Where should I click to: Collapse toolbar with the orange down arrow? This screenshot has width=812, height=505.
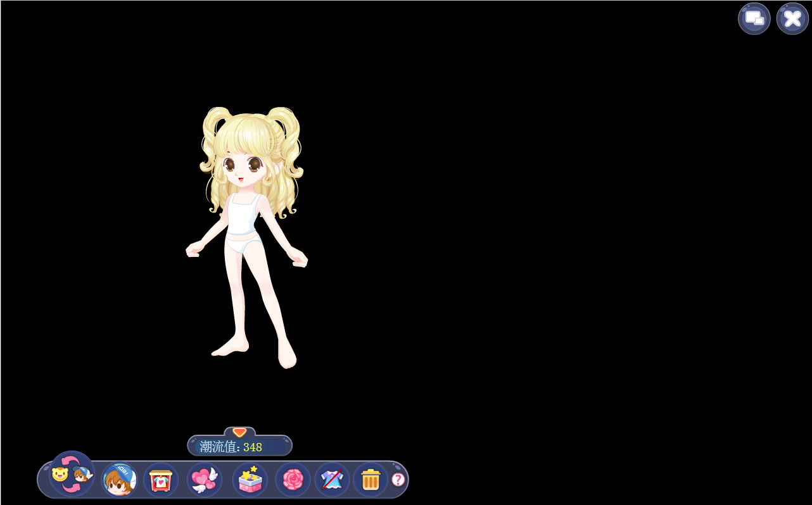tap(239, 432)
